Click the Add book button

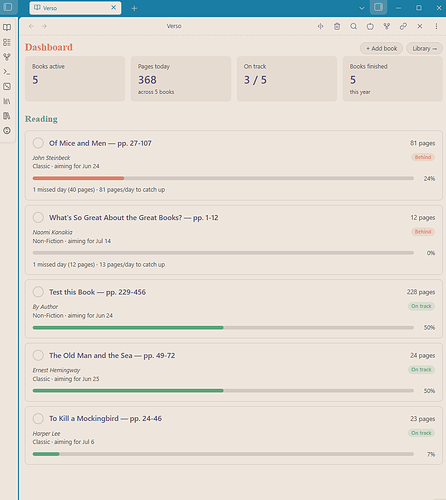(x=381, y=49)
